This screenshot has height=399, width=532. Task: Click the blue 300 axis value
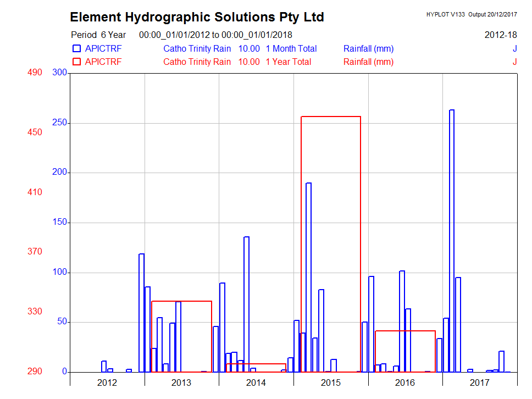59,73
